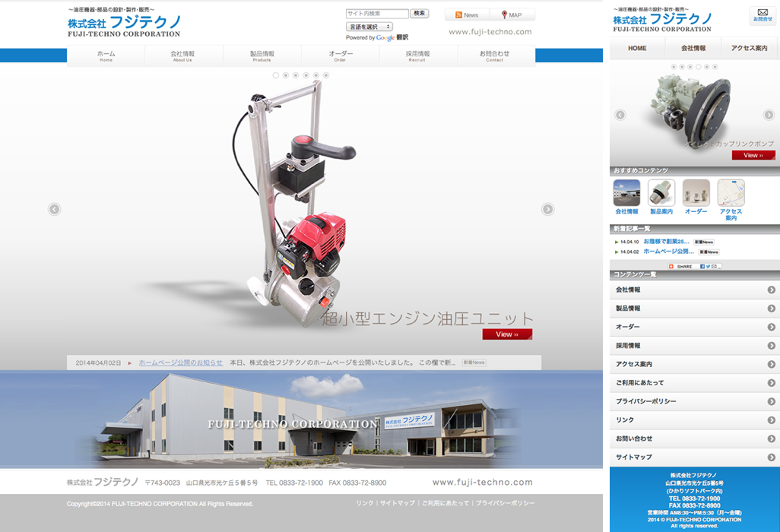This screenshot has width=780, height=532.
Task: Open ホーム Home in desktop navigation
Action: tap(106, 56)
